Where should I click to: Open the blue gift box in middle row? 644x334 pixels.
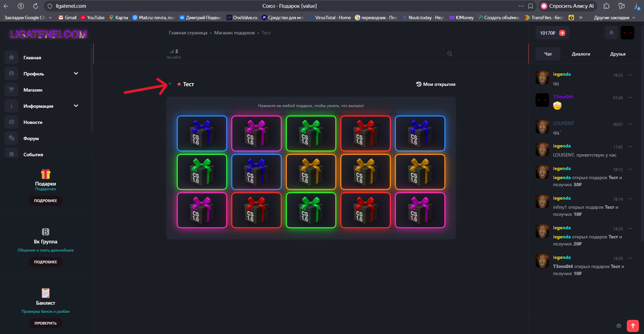point(257,172)
